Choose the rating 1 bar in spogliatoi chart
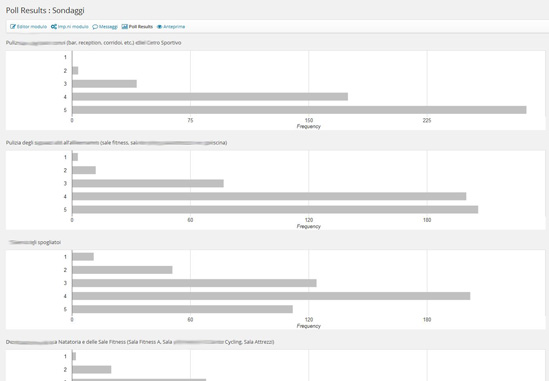Screen dimensions: 549x381 (x=83, y=257)
